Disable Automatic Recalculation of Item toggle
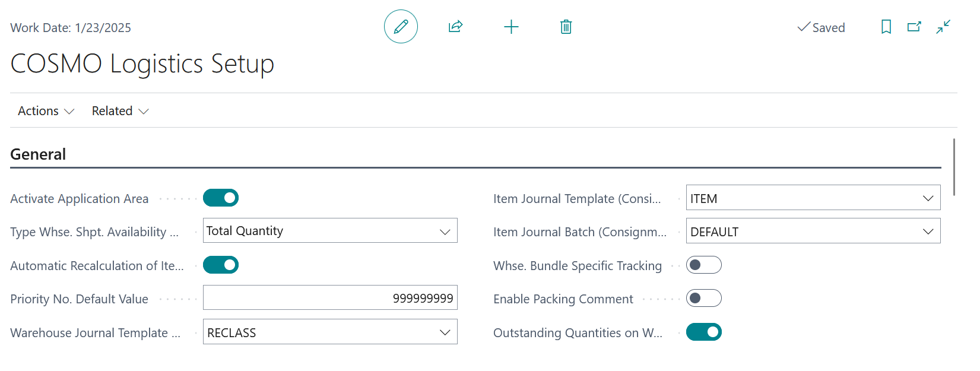The image size is (980, 371). point(221,265)
